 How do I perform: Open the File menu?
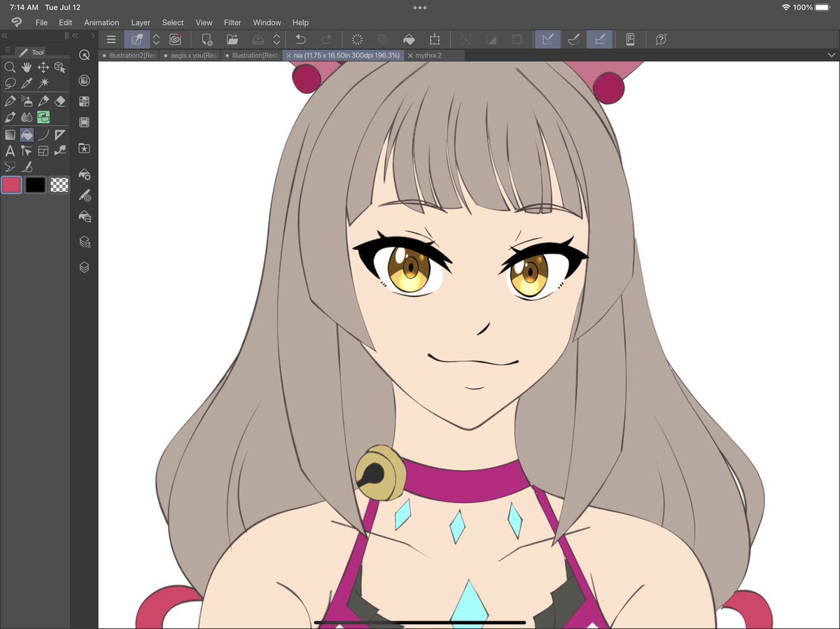(x=42, y=22)
